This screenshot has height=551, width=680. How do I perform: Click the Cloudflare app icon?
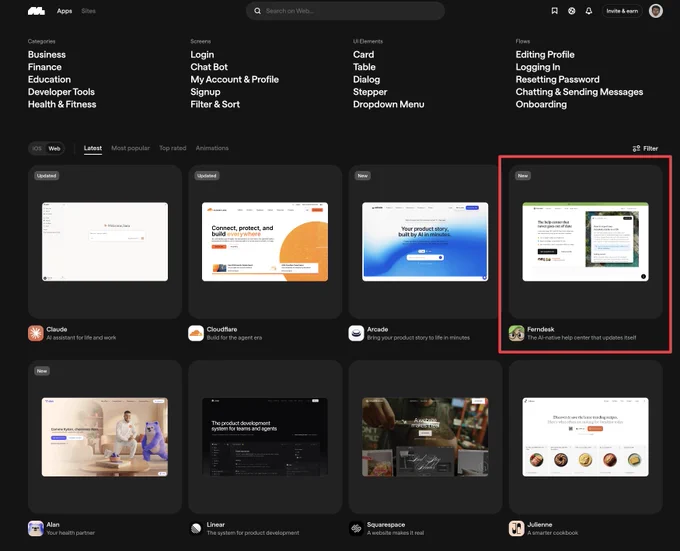click(196, 333)
